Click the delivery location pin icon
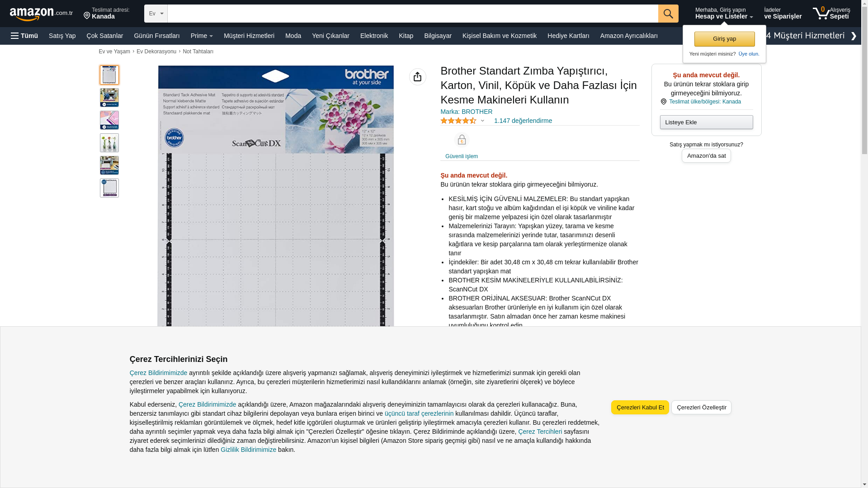This screenshot has width=868, height=488. pos(87,16)
